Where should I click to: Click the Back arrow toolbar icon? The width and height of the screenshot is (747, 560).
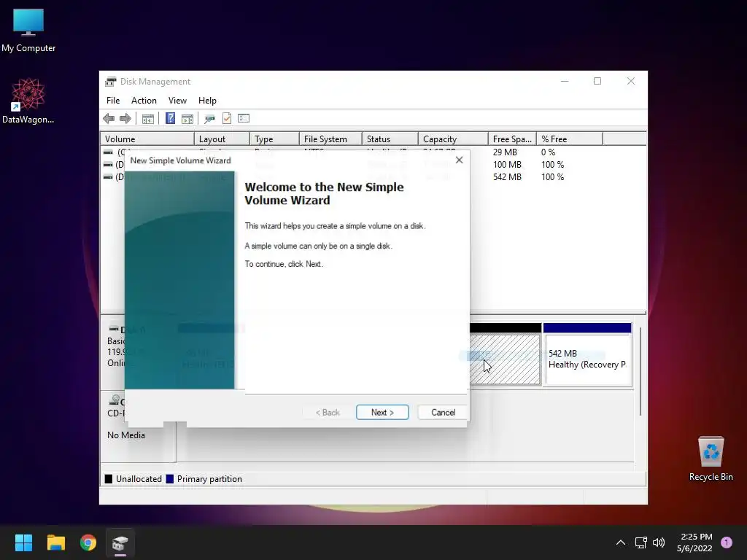(109, 119)
